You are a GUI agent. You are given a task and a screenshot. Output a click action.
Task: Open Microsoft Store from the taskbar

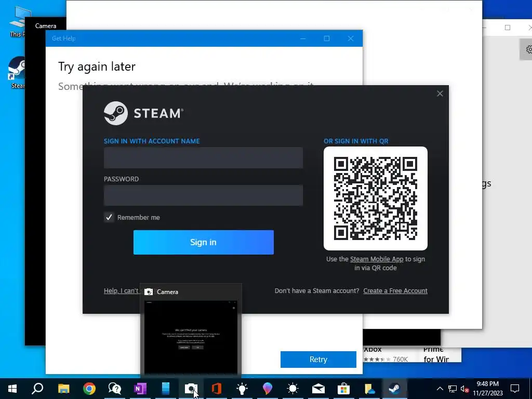344,389
